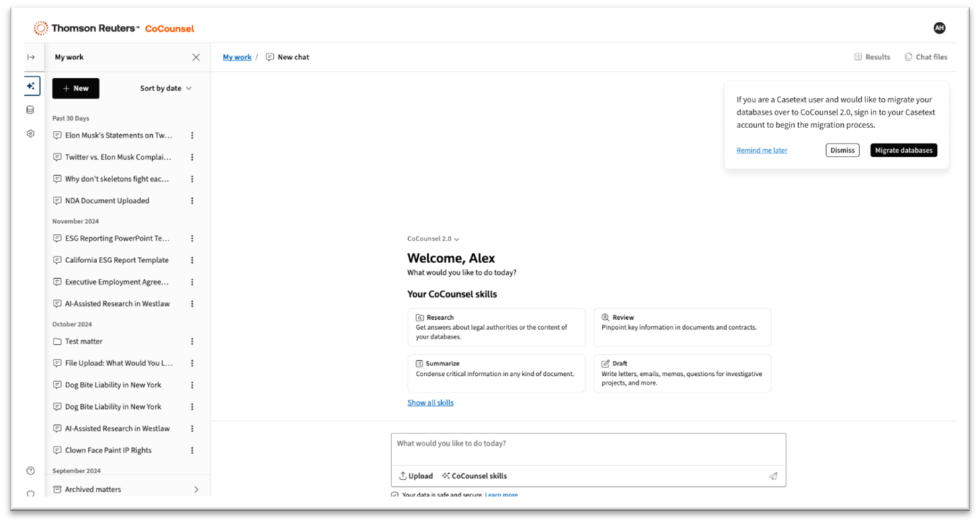Open the settings gear in left rail

coord(30,133)
